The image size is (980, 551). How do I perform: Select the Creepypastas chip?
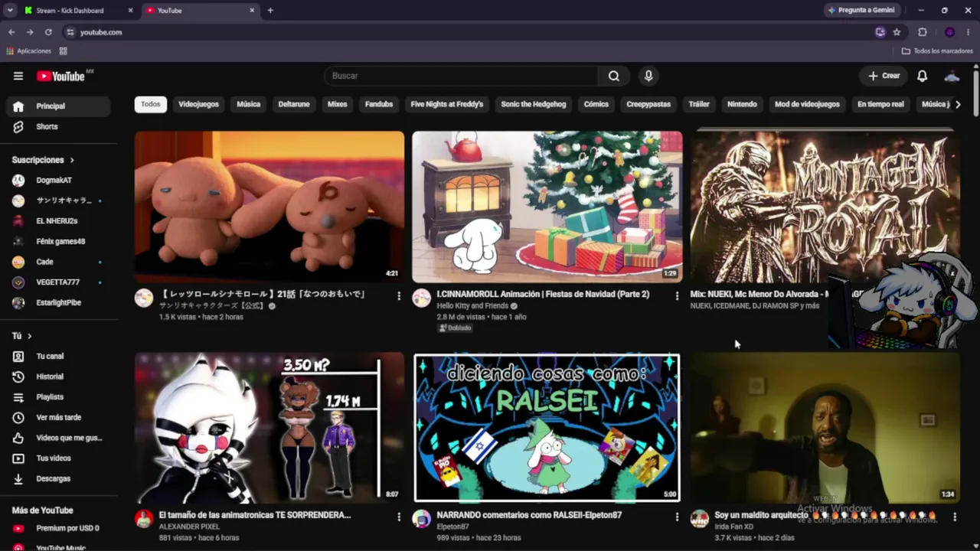[x=648, y=104]
